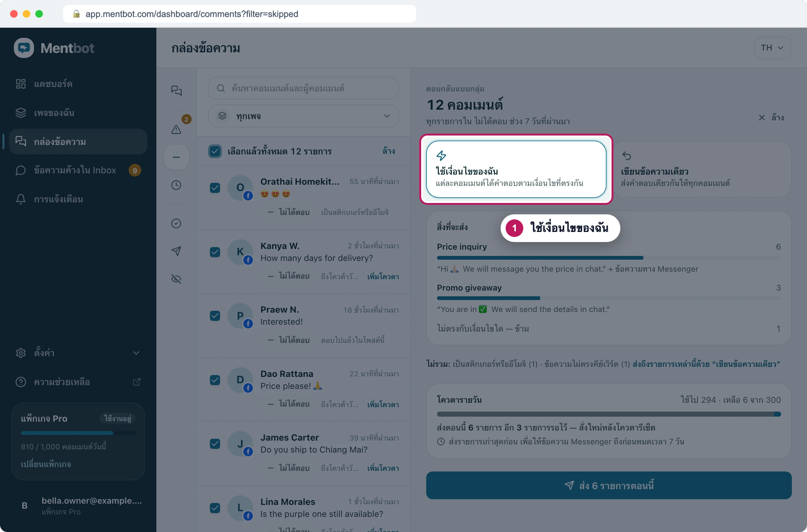The width and height of the screenshot is (807, 532).
Task: Click ส่ง 6 รายการตอนนี้ send button
Action: pyautogui.click(x=609, y=486)
